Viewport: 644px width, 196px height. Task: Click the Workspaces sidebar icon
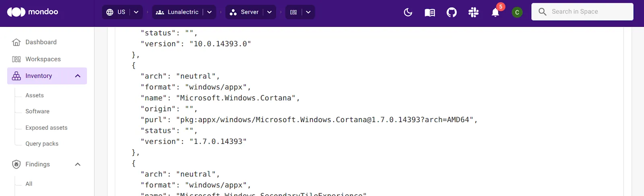pos(17,59)
